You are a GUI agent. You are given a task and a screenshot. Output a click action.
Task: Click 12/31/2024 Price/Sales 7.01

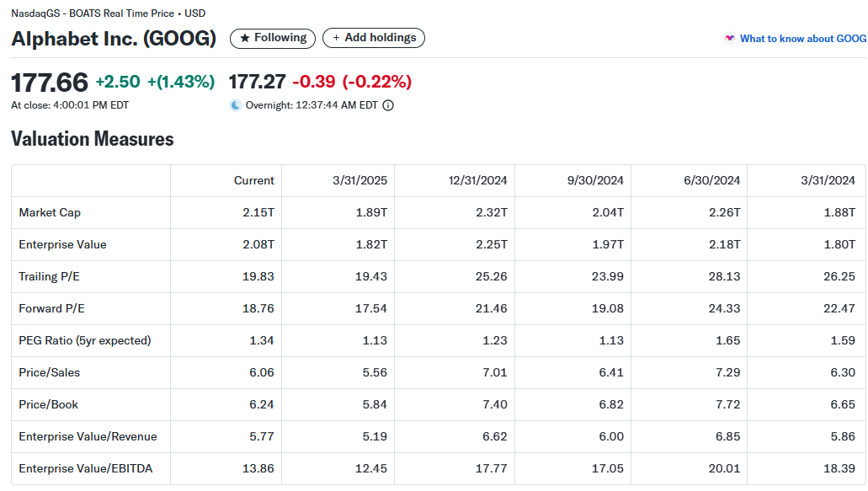click(495, 372)
